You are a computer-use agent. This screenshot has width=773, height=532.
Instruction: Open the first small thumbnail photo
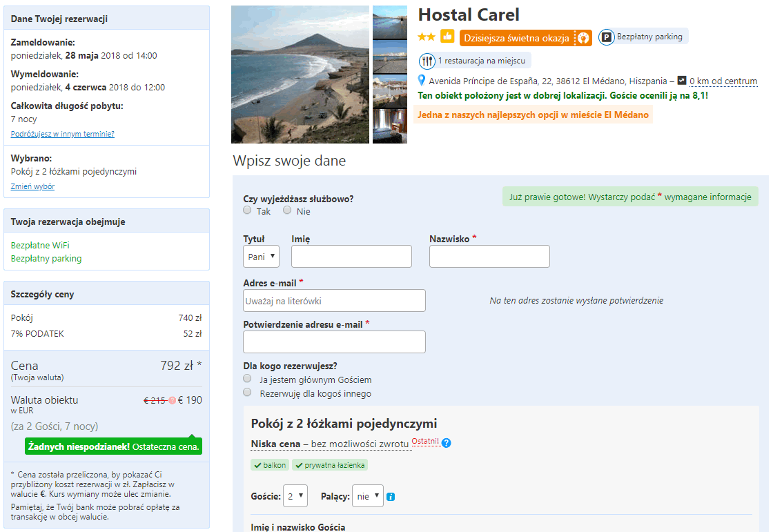[390, 23]
